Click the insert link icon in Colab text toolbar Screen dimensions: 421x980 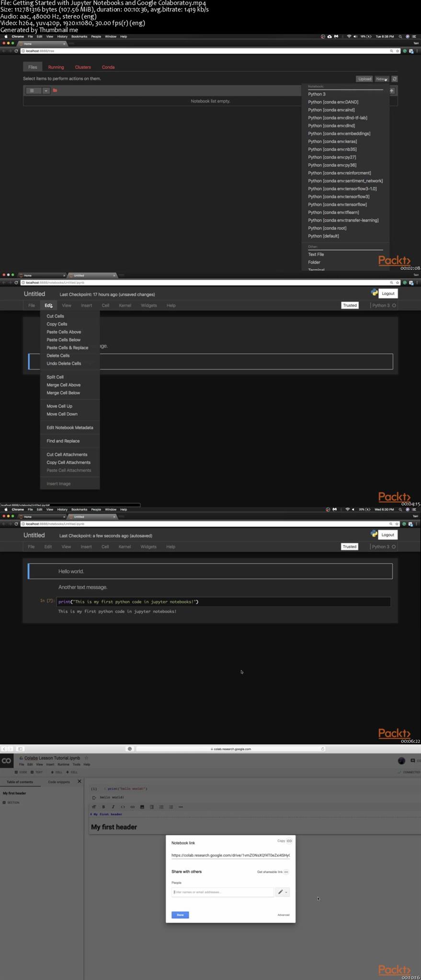click(x=132, y=807)
